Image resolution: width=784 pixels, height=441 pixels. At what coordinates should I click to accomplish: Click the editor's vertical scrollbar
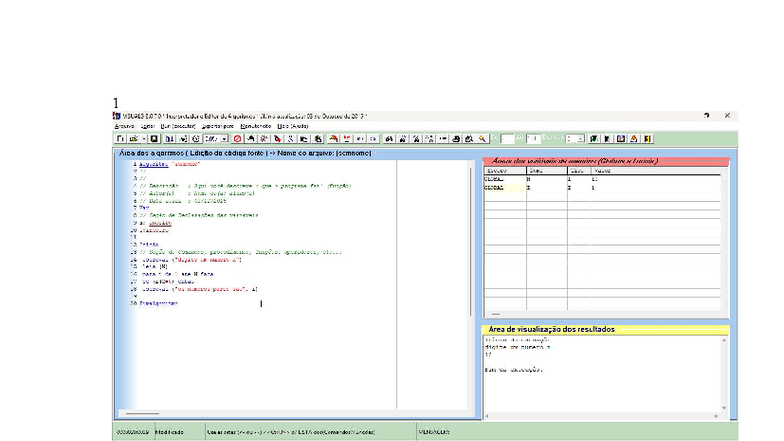470,242
